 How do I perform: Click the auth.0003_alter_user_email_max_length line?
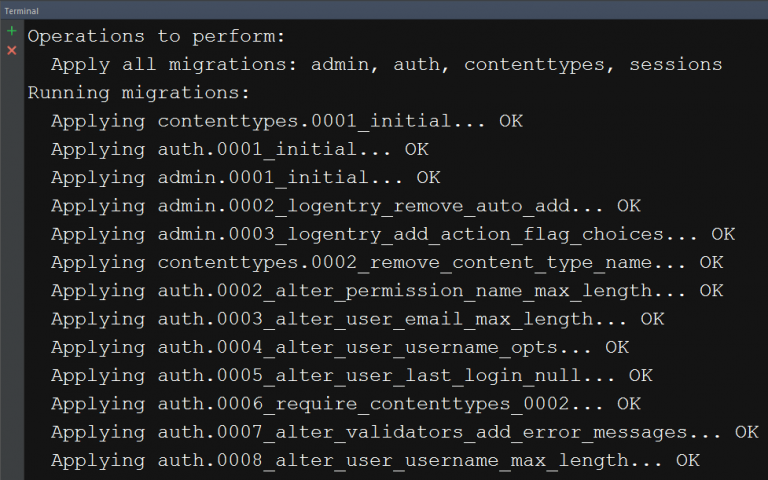point(358,319)
